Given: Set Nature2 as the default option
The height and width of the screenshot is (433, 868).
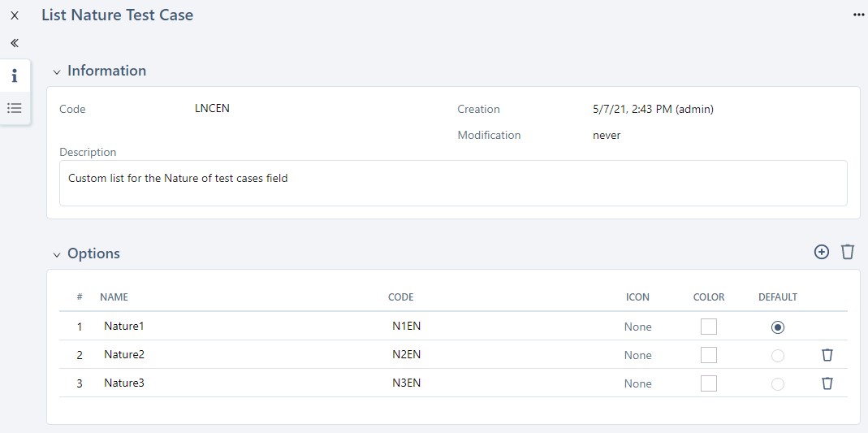Looking at the screenshot, I should tap(778, 355).
